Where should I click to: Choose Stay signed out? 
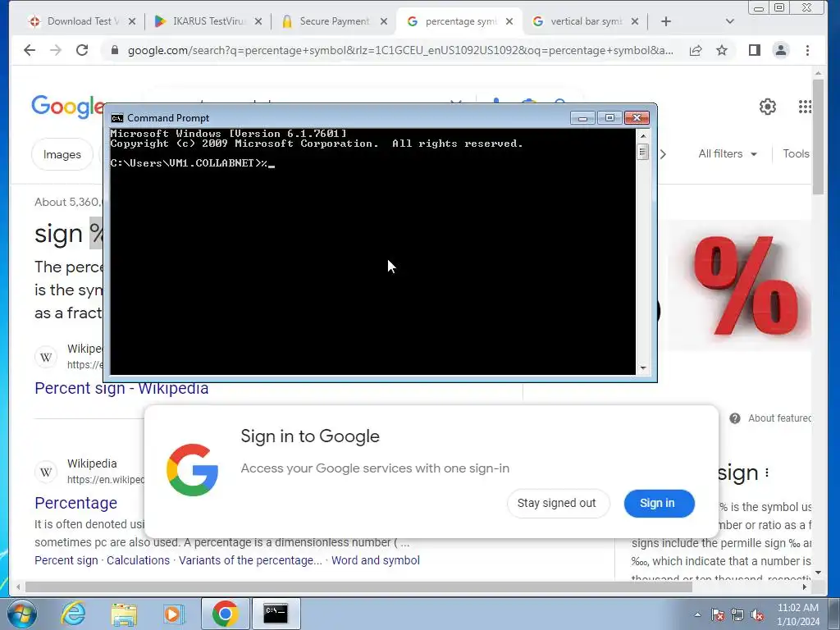558,503
